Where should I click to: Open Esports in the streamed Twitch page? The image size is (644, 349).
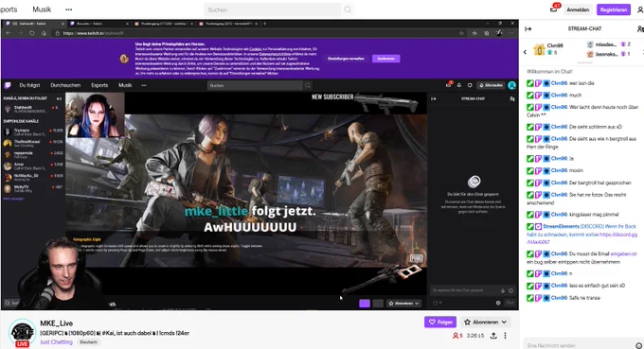tap(99, 85)
